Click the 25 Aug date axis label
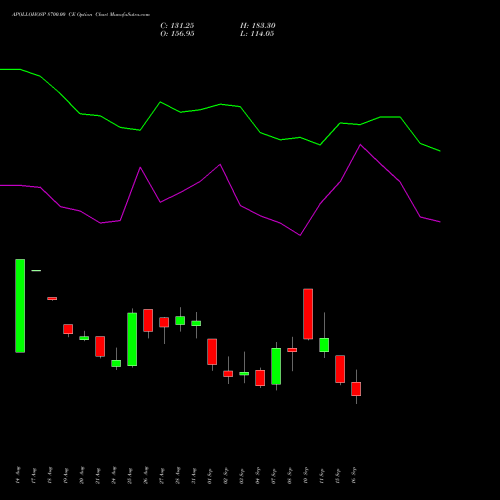The image size is (500, 500). 130,476
